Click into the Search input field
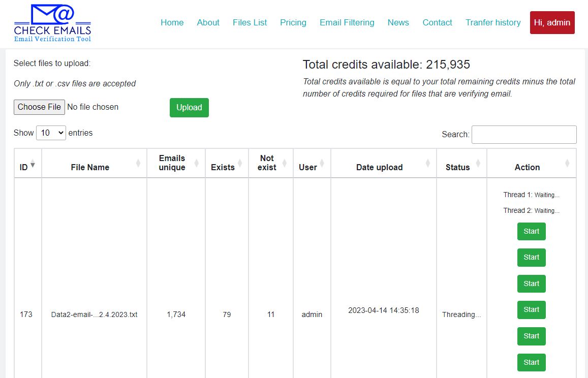Image resolution: width=588 pixels, height=378 pixels. click(x=523, y=135)
